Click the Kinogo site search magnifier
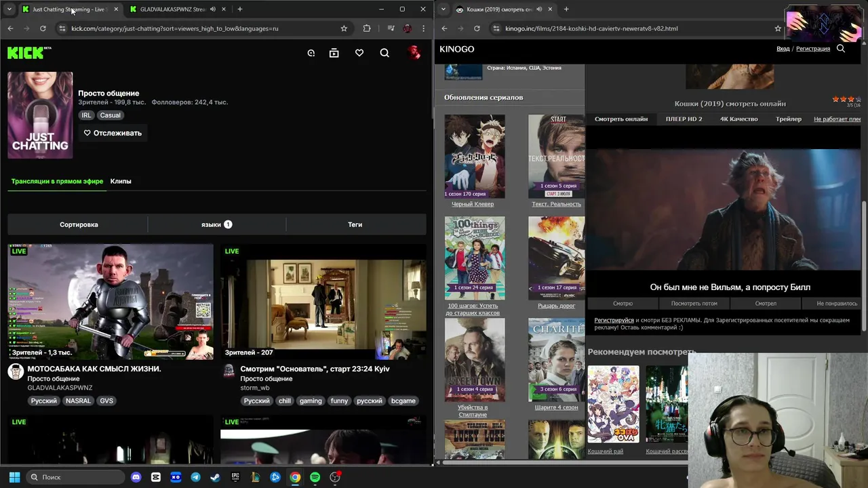The height and width of the screenshot is (488, 868). click(841, 49)
